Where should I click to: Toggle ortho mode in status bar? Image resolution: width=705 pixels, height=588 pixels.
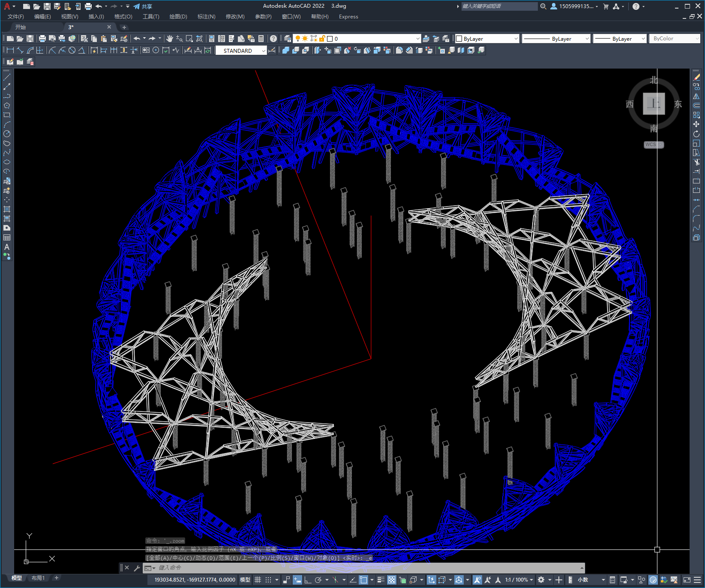tap(308, 580)
